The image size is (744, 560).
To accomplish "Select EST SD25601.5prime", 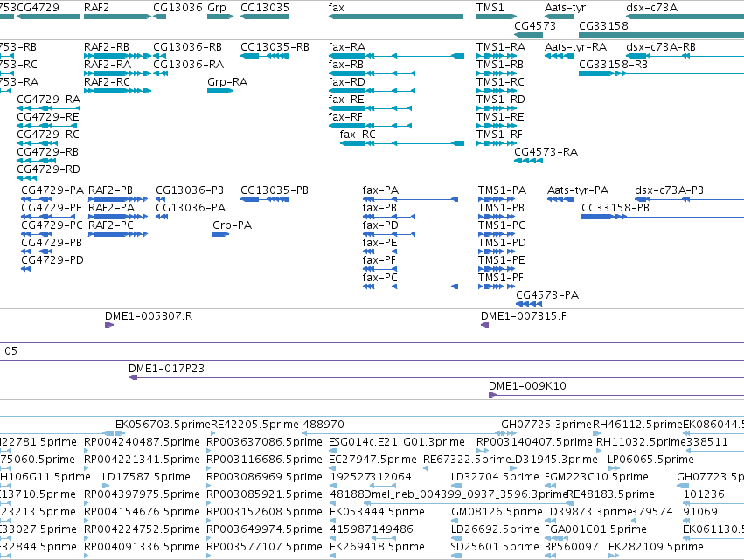I will click(x=456, y=556).
